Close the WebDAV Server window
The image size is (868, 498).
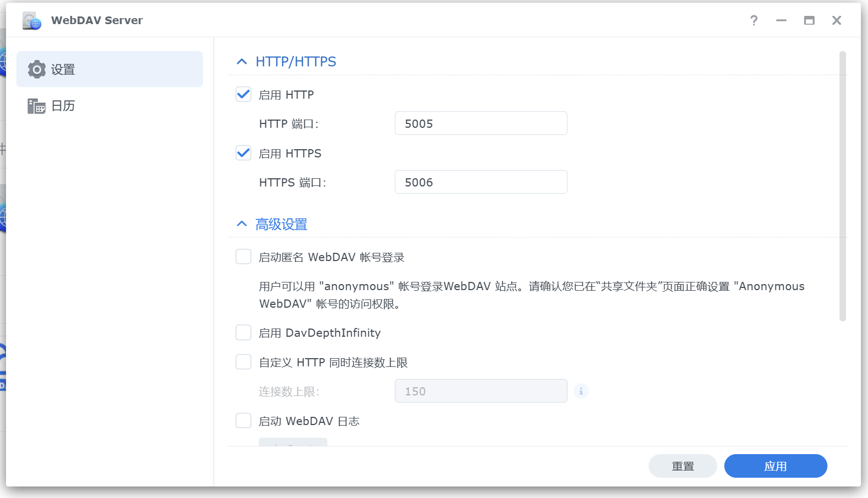836,21
